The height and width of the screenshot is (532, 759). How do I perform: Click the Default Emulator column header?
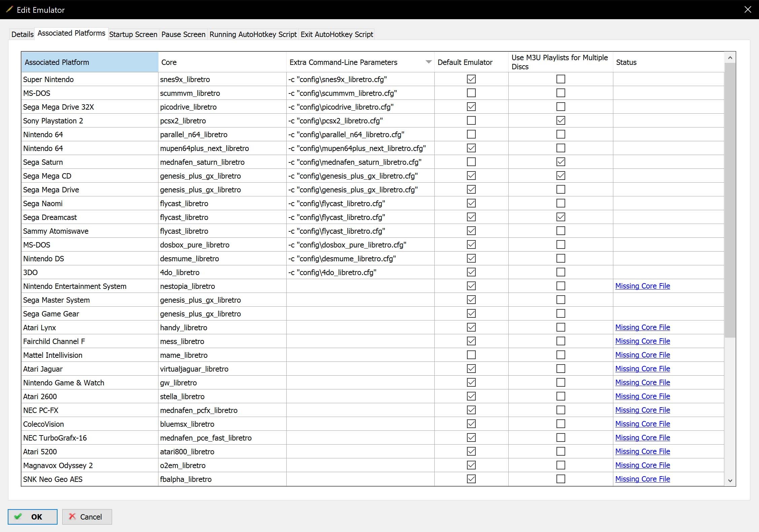click(x=471, y=62)
